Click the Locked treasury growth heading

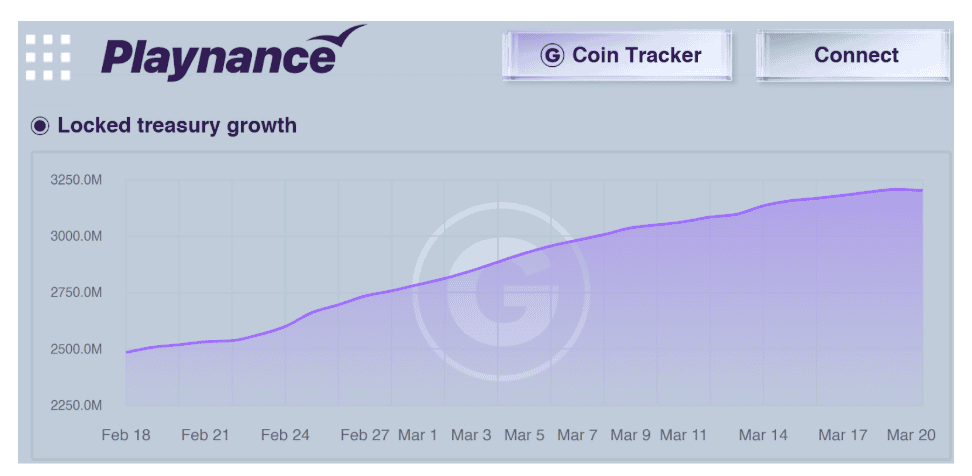177,126
